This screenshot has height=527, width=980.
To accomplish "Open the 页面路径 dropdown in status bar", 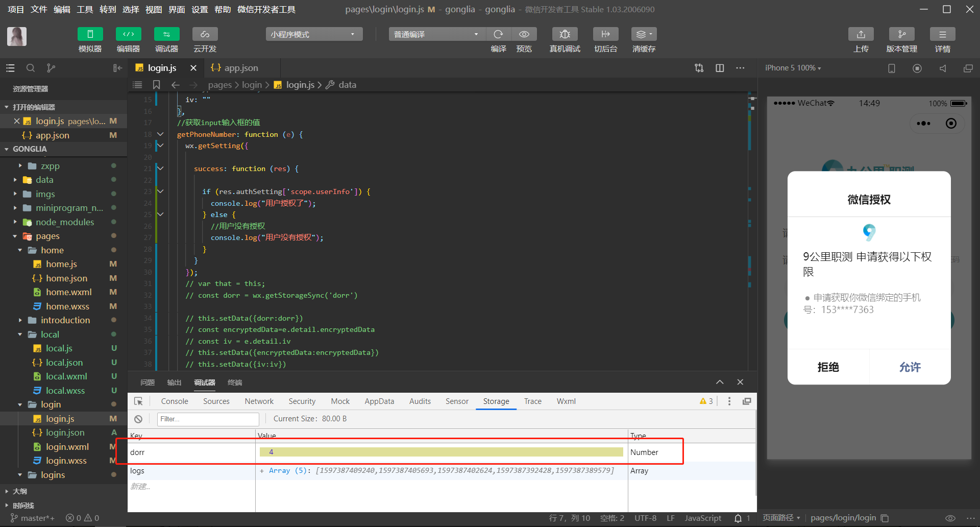I will coord(781,518).
